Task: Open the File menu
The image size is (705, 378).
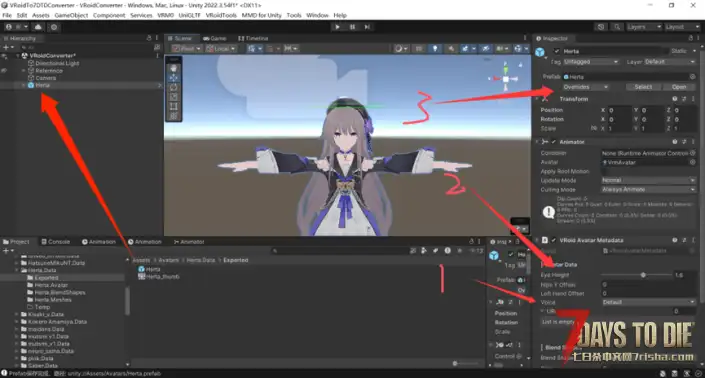Action: pos(7,15)
